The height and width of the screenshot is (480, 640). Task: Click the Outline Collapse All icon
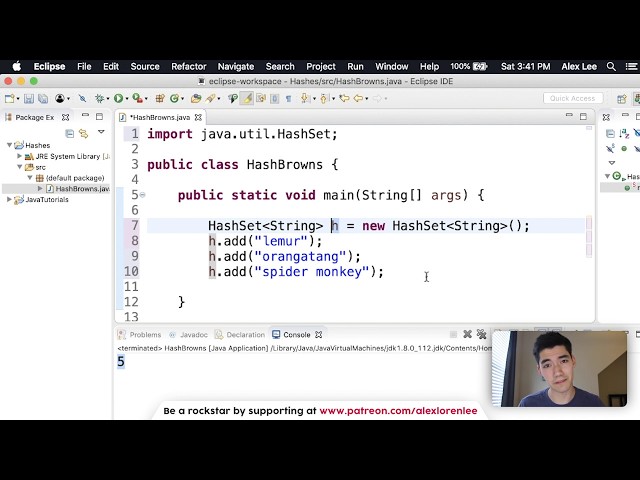pos(610,133)
